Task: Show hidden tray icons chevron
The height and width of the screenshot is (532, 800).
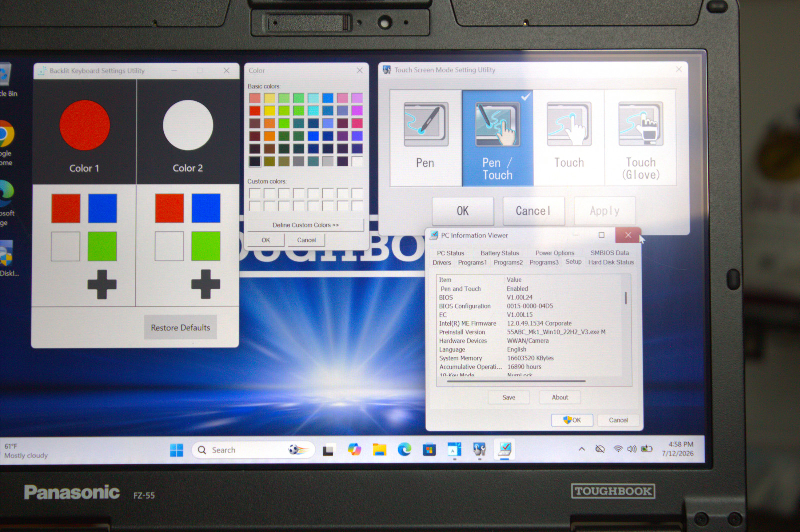Action: (582, 449)
